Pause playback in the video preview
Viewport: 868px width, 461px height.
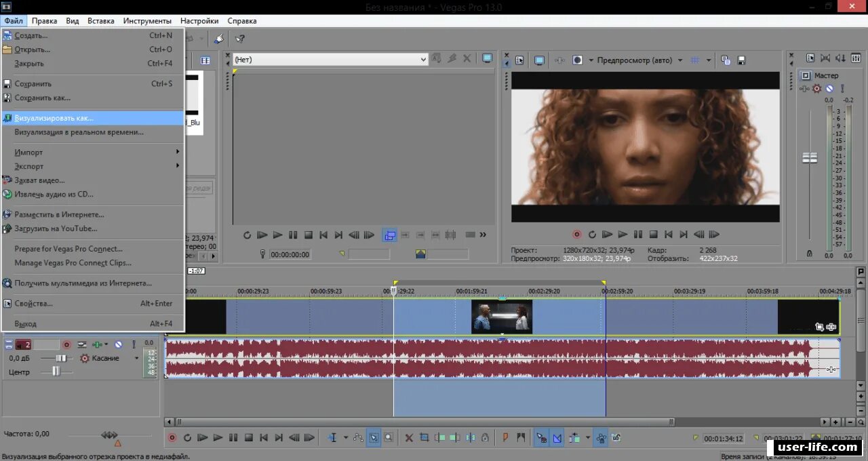637,235
